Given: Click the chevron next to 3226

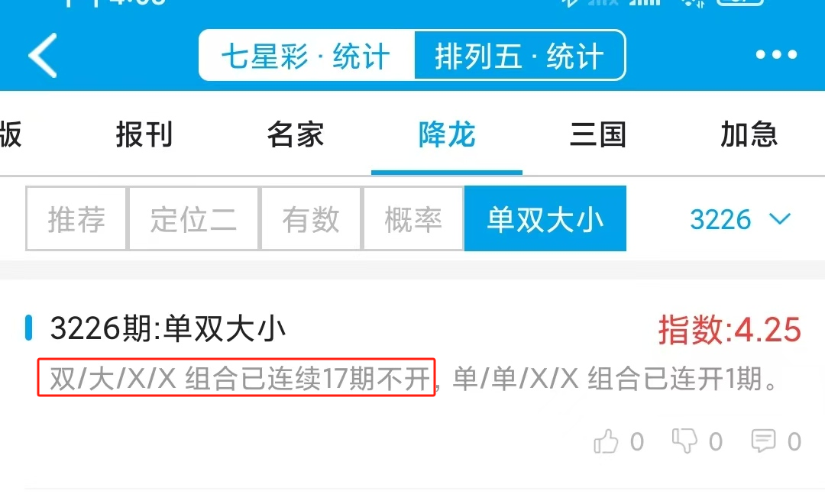Looking at the screenshot, I should (780, 218).
